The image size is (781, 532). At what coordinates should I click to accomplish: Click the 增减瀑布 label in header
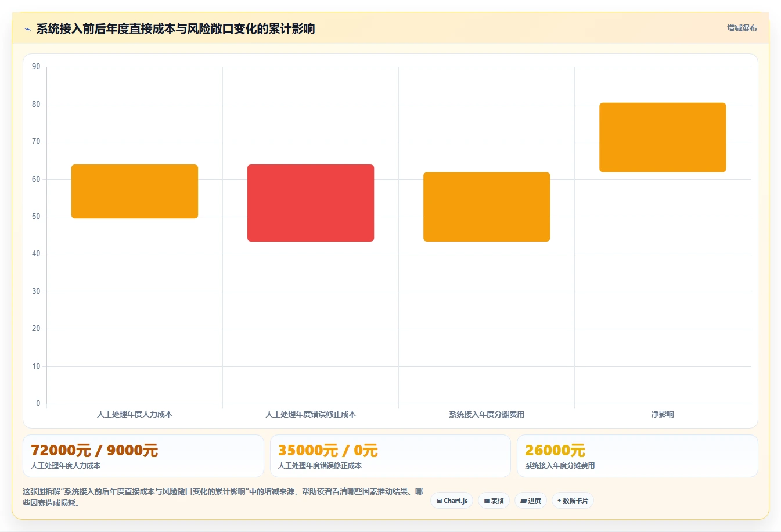pyautogui.click(x=742, y=28)
